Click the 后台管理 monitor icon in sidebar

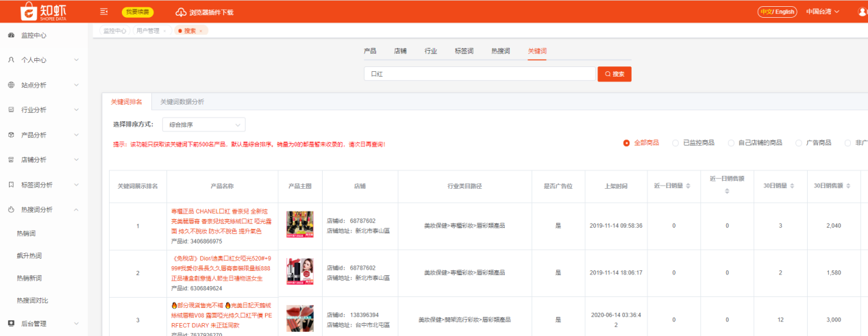(x=11, y=323)
